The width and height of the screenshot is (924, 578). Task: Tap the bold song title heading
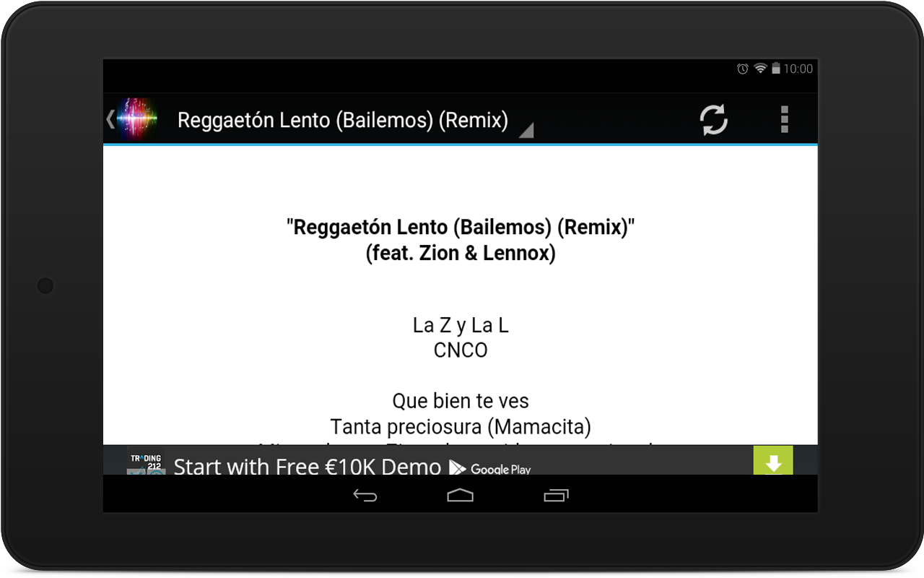[x=461, y=227]
